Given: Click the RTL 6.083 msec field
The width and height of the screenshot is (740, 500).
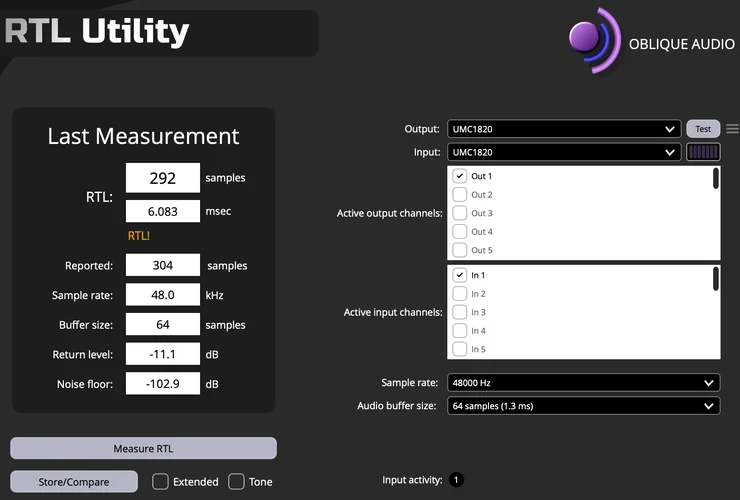Looking at the screenshot, I should [163, 211].
